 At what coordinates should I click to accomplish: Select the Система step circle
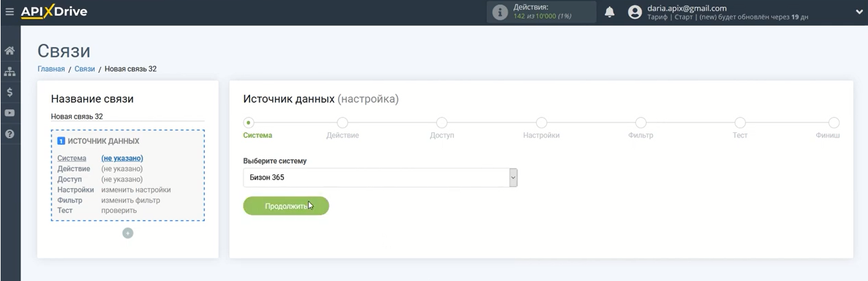[x=249, y=122]
